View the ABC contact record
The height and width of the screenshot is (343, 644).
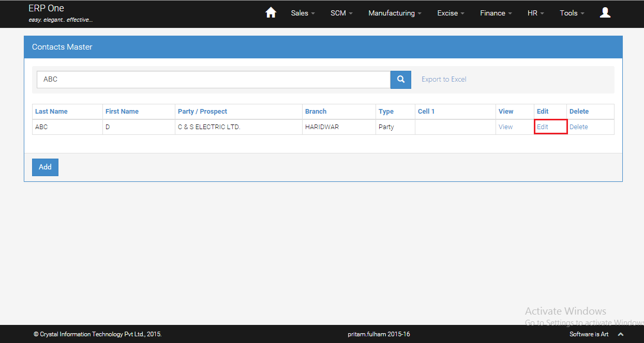tap(505, 127)
